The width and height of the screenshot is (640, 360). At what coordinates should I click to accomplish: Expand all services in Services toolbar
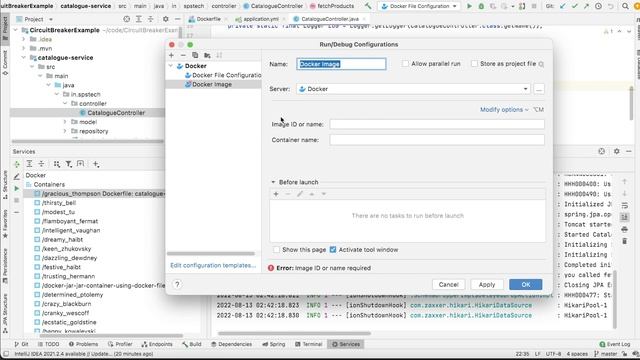(29, 164)
